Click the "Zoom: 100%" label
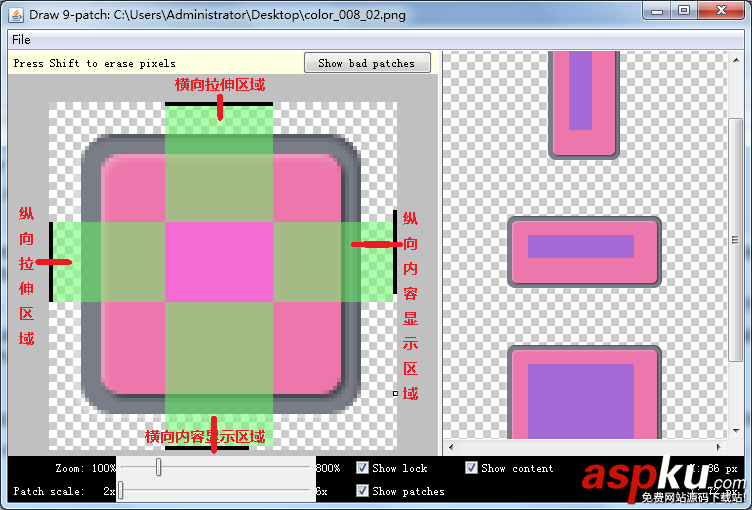This screenshot has height=510, width=752. (x=85, y=468)
